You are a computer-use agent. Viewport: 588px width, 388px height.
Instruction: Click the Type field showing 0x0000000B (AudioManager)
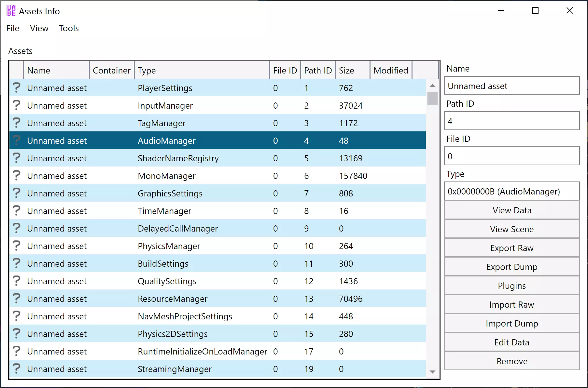(x=512, y=191)
